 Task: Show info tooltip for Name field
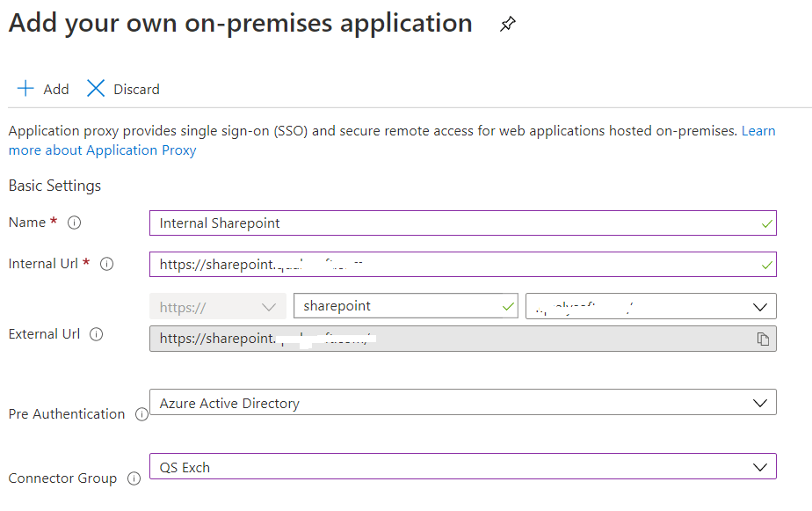75,223
